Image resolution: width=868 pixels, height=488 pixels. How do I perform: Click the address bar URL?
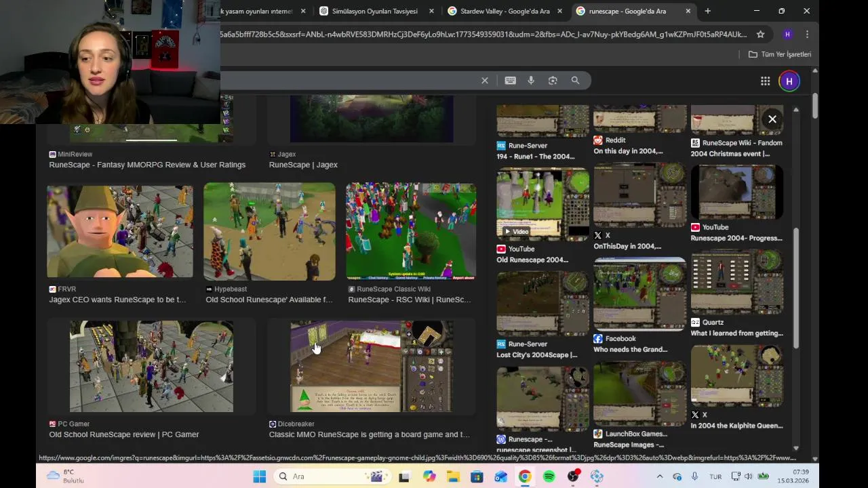tap(483, 35)
